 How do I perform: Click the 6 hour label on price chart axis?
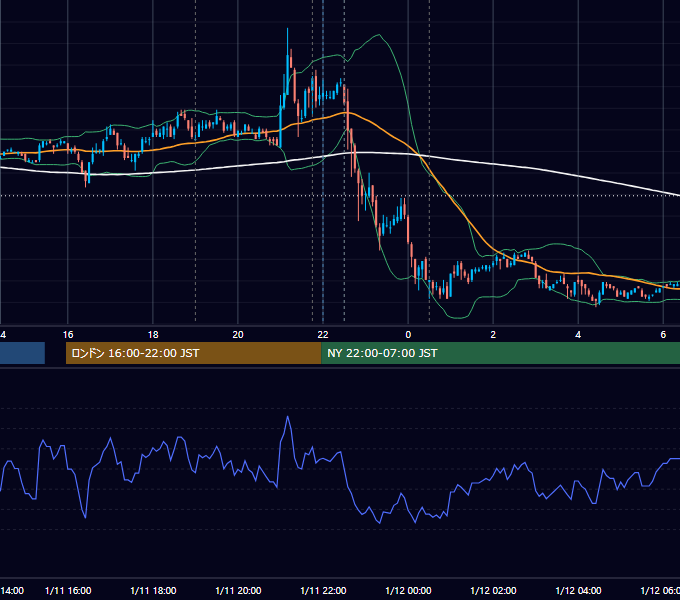663,335
